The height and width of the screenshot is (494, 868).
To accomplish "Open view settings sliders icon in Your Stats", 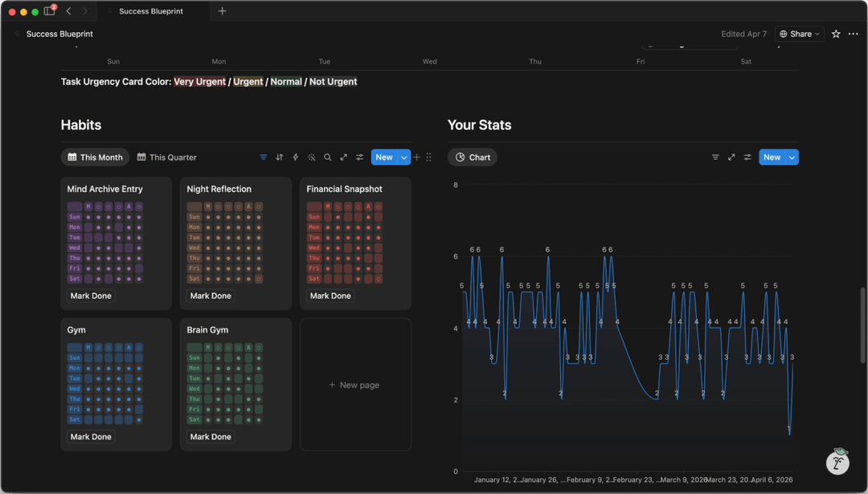I will [747, 157].
